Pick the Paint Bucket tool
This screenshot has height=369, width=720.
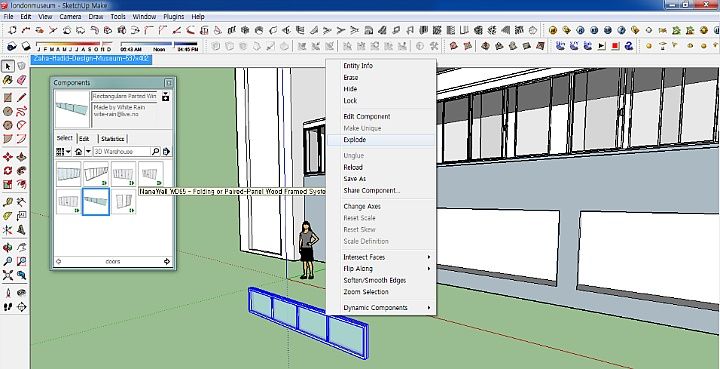point(8,80)
